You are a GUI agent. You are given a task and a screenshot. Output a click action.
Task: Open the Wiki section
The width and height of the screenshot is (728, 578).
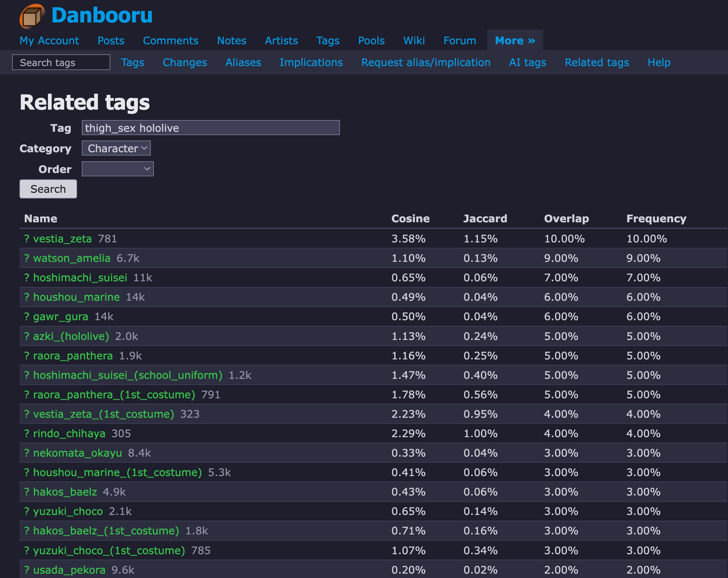point(414,41)
